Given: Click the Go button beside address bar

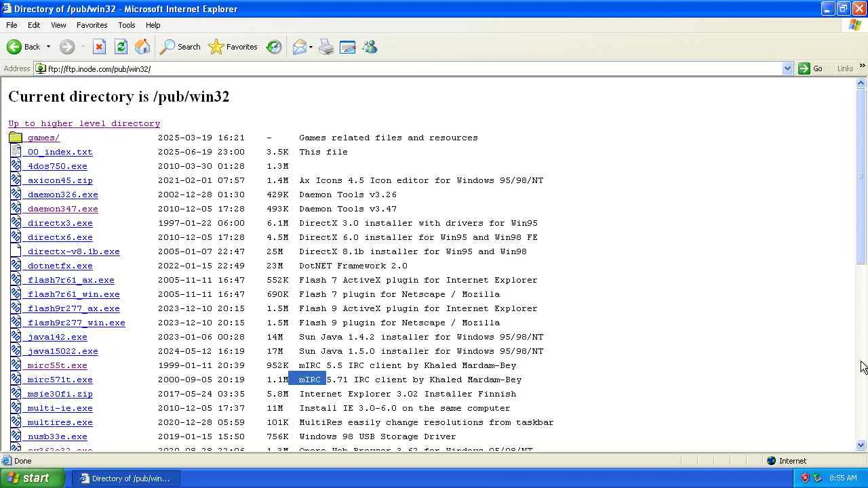Looking at the screenshot, I should coord(810,68).
